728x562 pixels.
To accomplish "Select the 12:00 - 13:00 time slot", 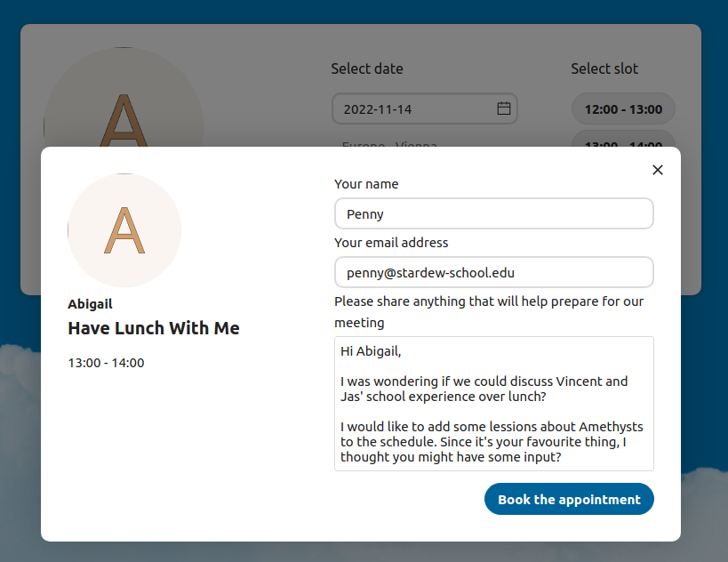I will click(x=622, y=108).
